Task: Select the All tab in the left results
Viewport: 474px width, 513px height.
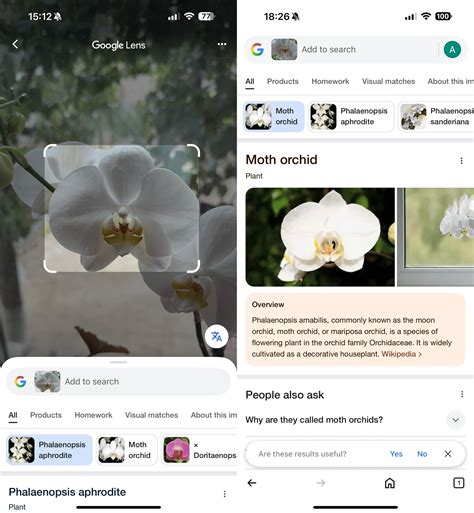Action: (x=13, y=415)
